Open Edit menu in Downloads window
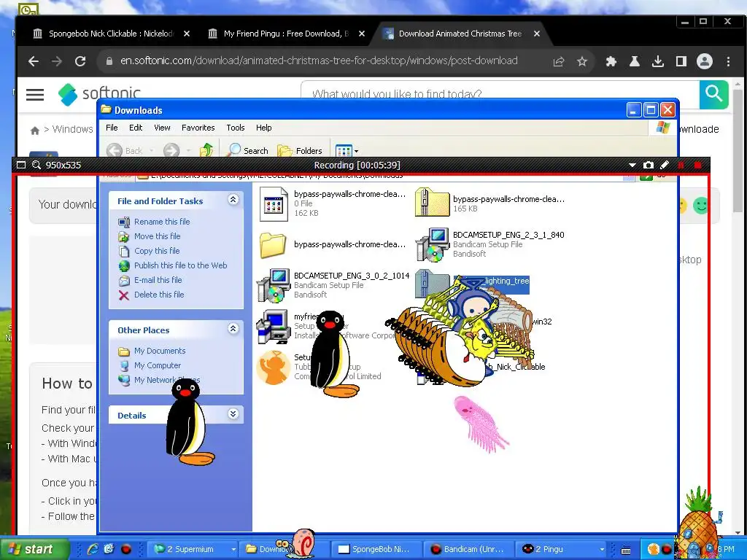This screenshot has width=747, height=560. point(136,128)
